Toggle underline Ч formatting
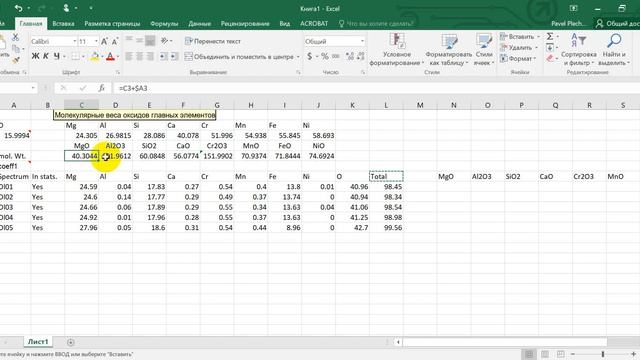The height and width of the screenshot is (360, 640). click(x=57, y=56)
